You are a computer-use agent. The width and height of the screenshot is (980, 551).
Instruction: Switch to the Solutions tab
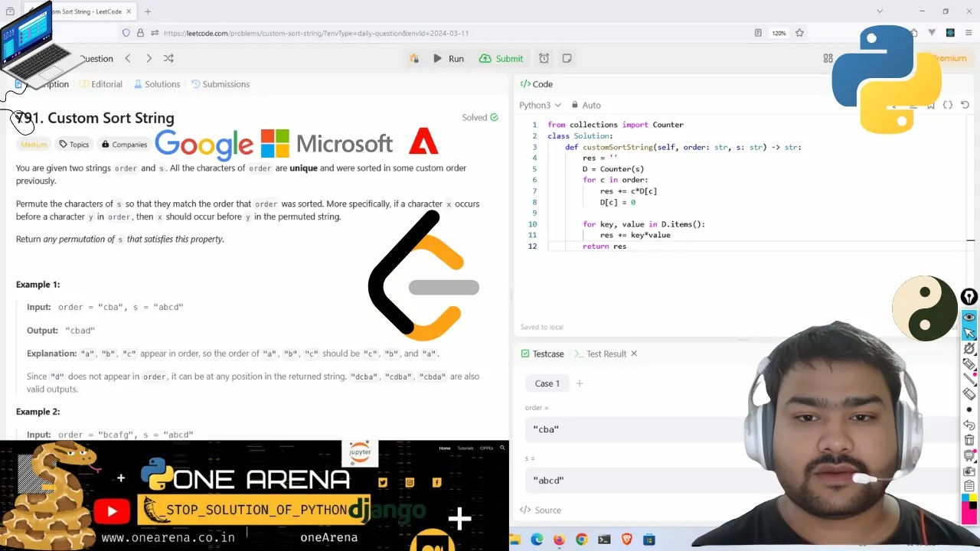click(x=157, y=84)
